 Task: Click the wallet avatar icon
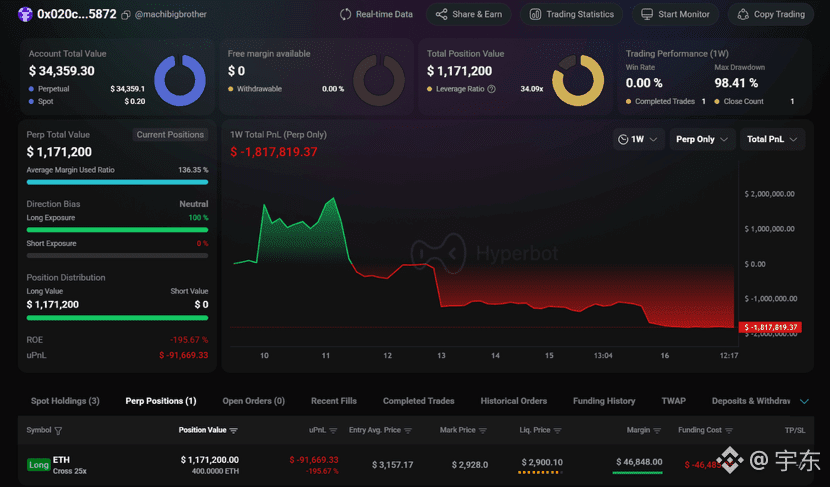25,14
